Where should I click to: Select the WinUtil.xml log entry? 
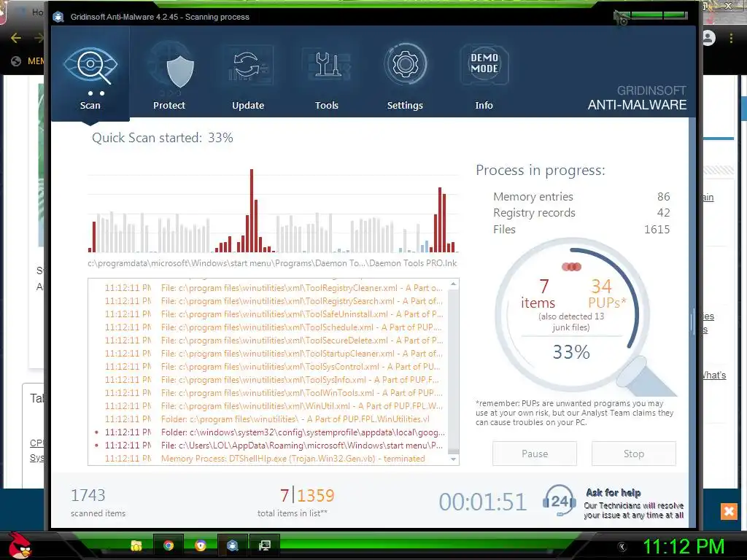[274, 405]
